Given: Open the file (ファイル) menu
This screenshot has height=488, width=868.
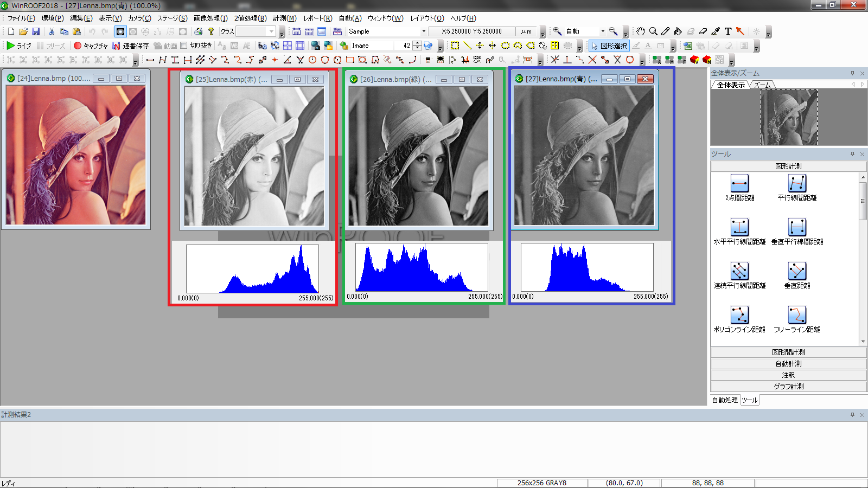Looking at the screenshot, I should [21, 18].
